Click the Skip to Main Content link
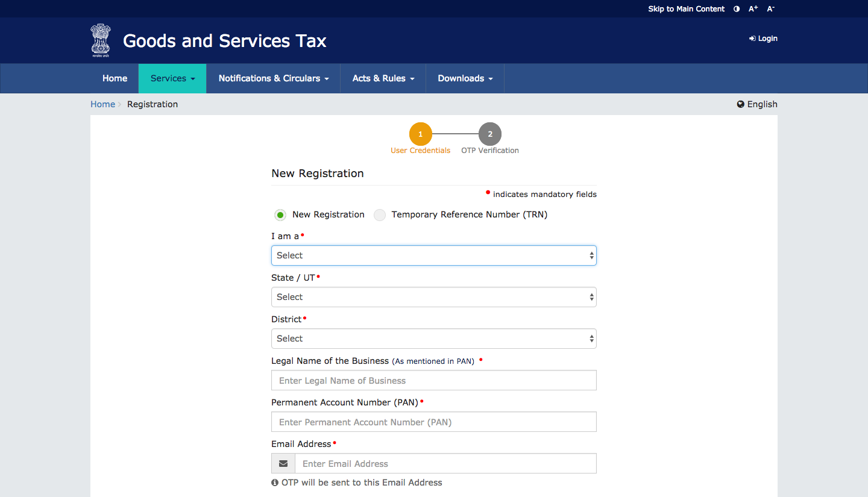 686,9
